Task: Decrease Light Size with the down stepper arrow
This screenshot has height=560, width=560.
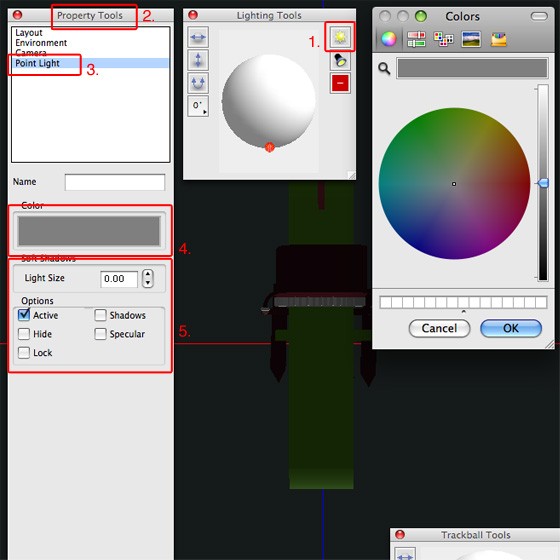Action: pyautogui.click(x=148, y=283)
